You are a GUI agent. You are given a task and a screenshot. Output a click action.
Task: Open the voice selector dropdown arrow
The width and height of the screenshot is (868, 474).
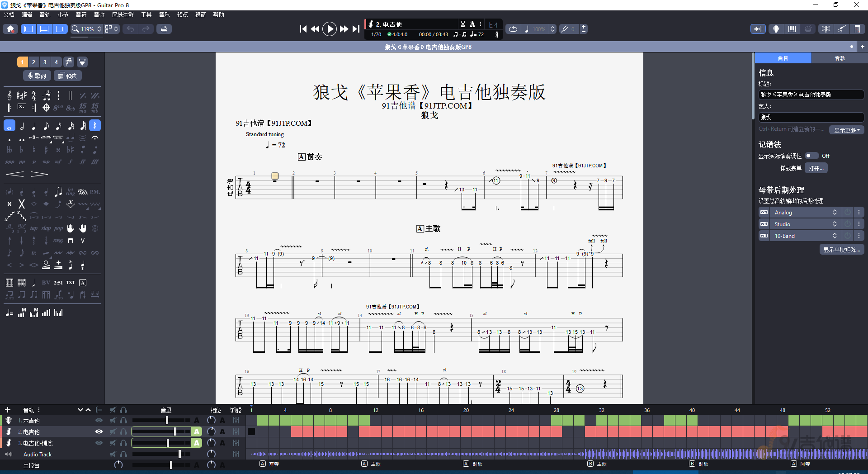pyautogui.click(x=82, y=62)
